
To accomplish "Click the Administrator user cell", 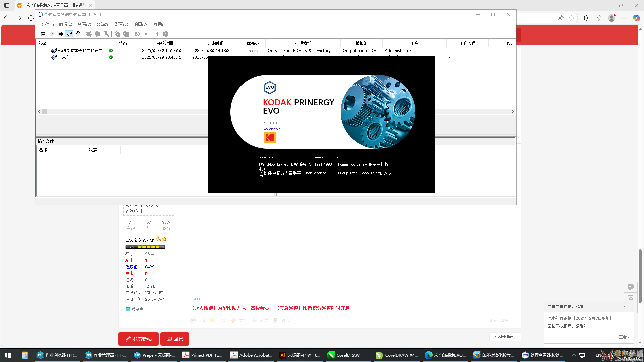I will (x=398, y=51).
